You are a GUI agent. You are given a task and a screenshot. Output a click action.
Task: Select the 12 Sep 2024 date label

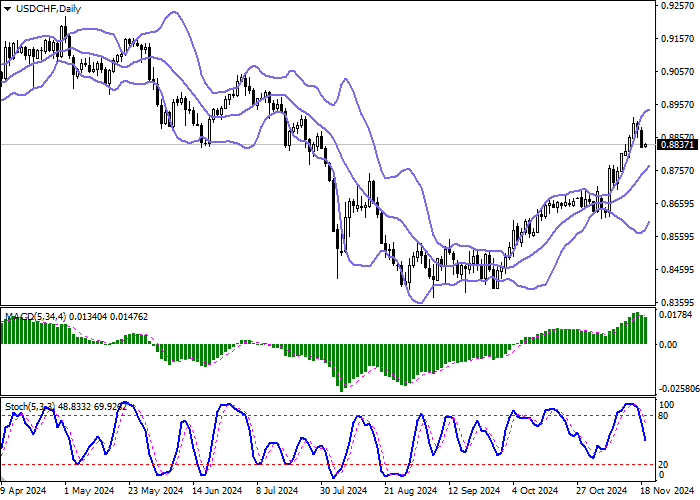coord(474,491)
